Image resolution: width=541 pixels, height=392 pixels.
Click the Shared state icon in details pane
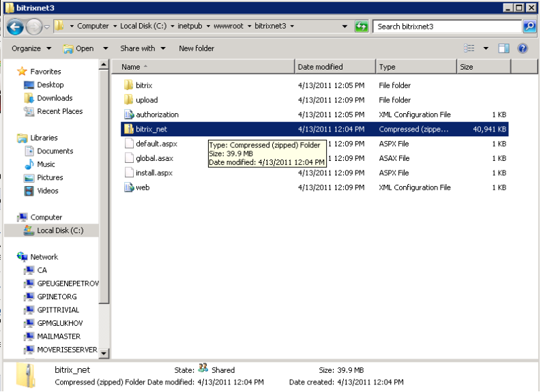pyautogui.click(x=203, y=368)
